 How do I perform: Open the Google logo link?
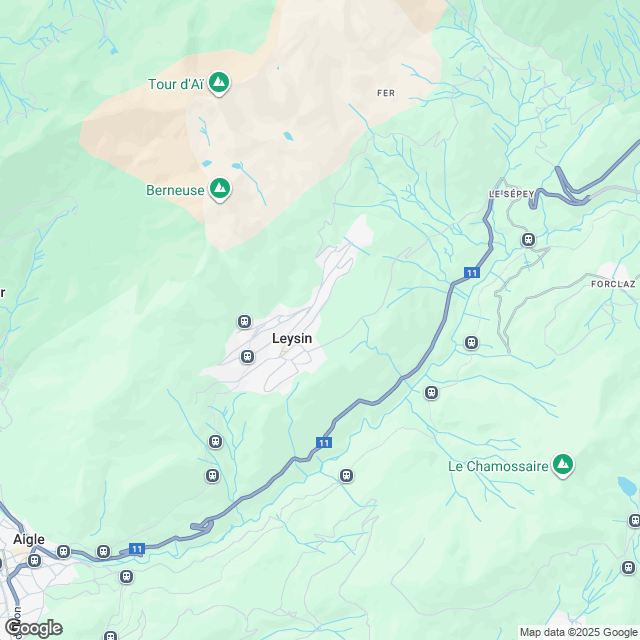click(x=34, y=629)
